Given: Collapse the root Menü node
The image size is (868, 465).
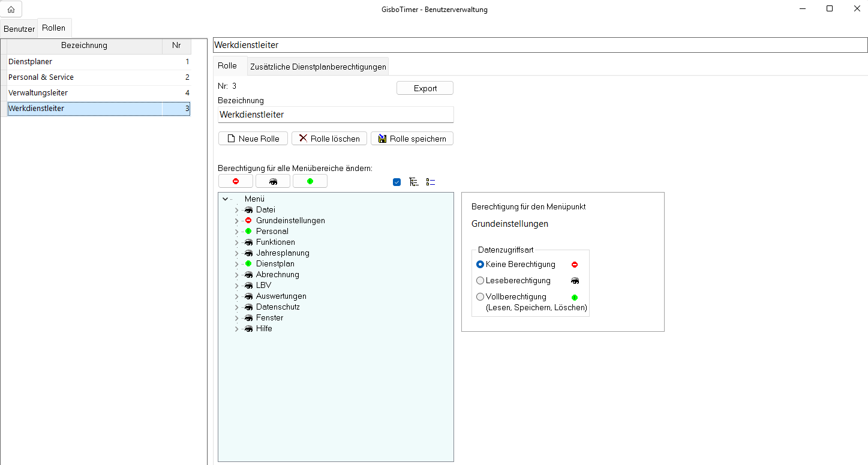Looking at the screenshot, I should coord(225,199).
